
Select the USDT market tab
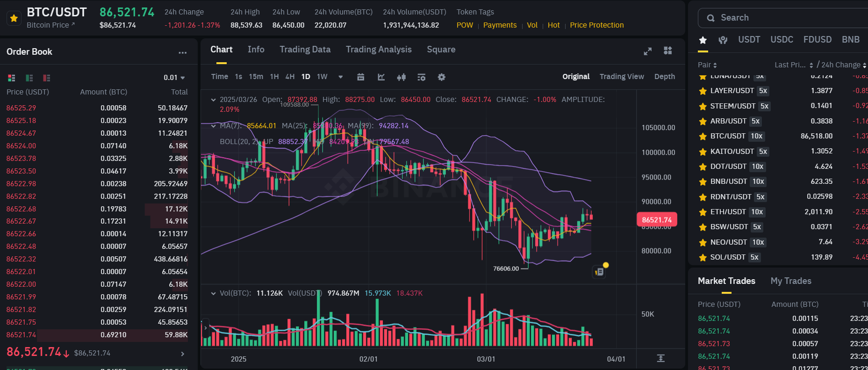point(749,40)
